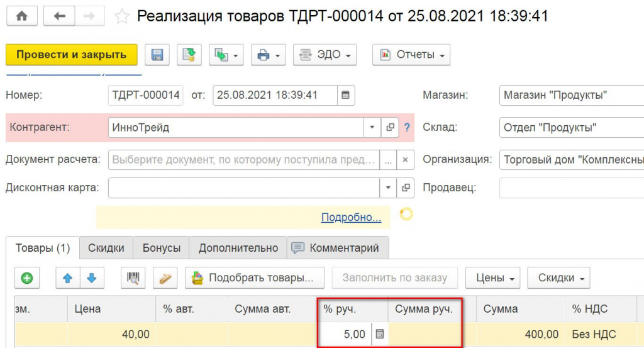Screen dimensions: 644x348
Task: Navigate forward with the right arrow
Action: 89,16
